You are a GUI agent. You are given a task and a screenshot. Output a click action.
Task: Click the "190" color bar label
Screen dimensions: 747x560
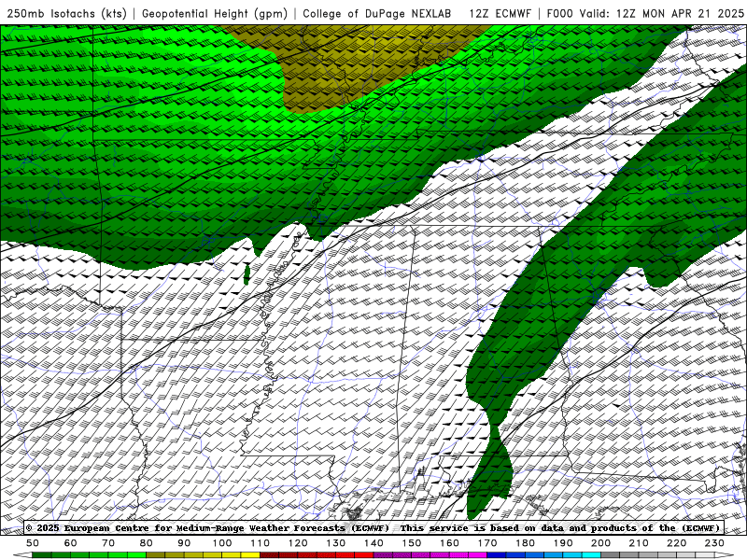pyautogui.click(x=564, y=543)
